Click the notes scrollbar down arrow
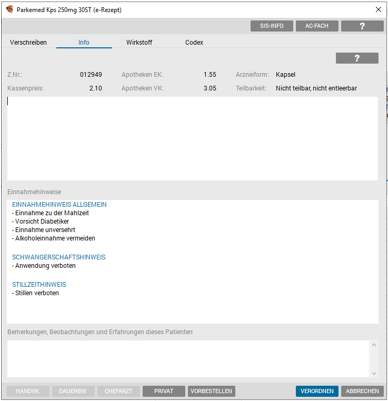 (x=374, y=373)
